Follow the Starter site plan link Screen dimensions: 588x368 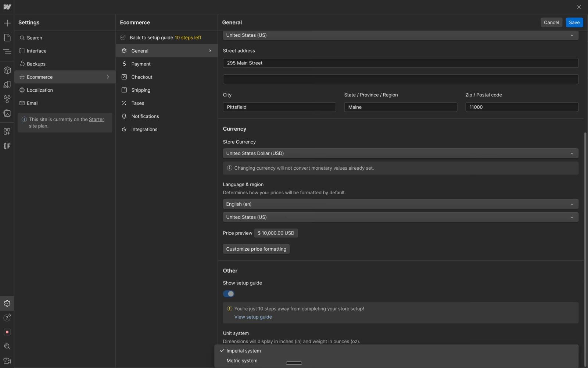96,120
